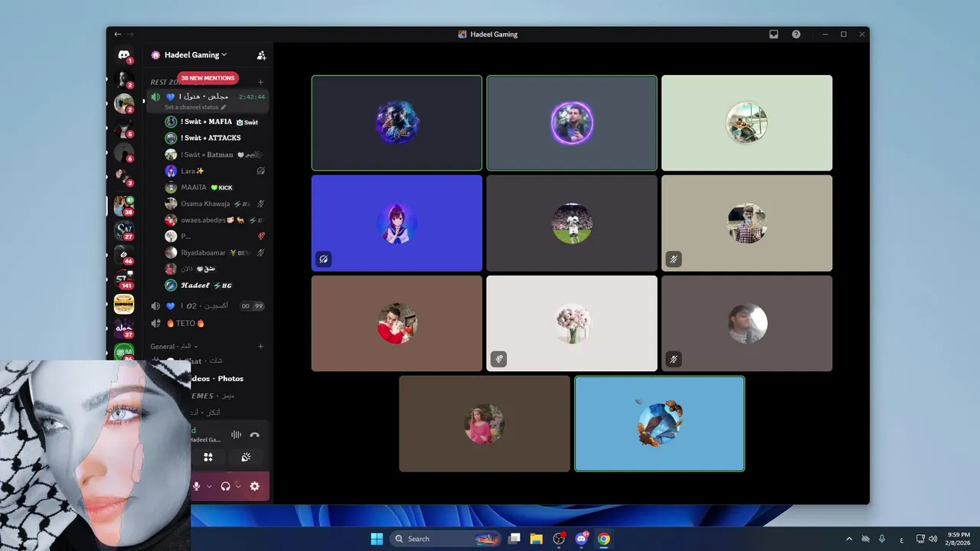The image size is (980, 551).
Task: Open the server icon with badge 5
Action: tap(123, 128)
